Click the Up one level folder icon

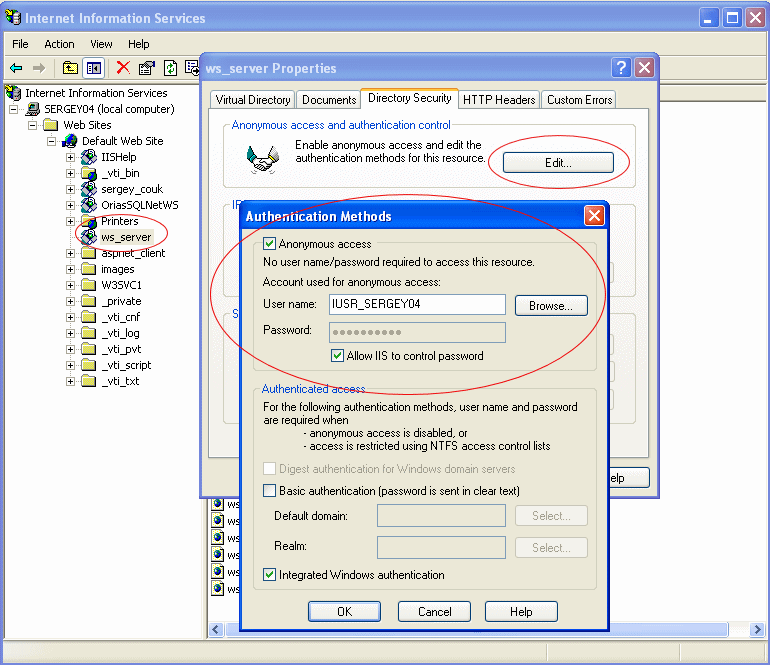(70, 68)
